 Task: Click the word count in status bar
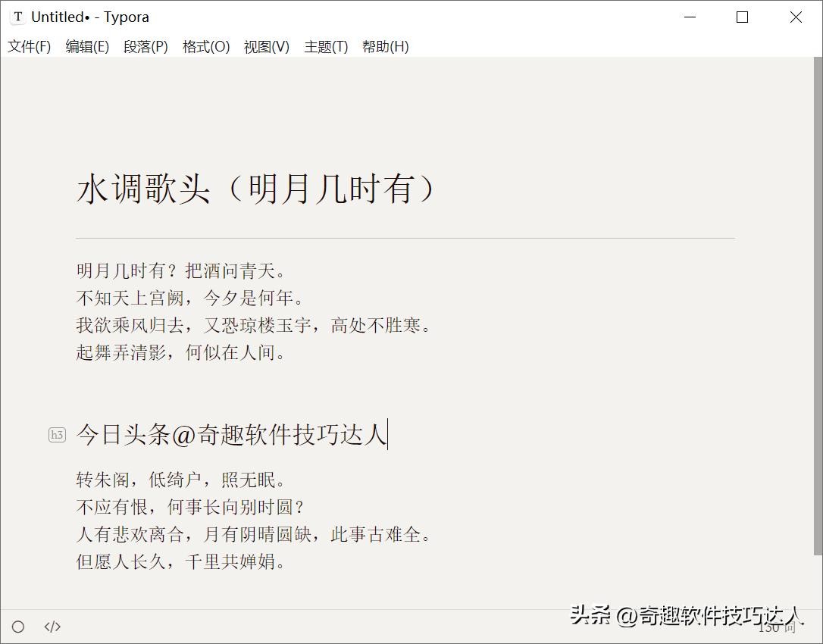coord(777,627)
